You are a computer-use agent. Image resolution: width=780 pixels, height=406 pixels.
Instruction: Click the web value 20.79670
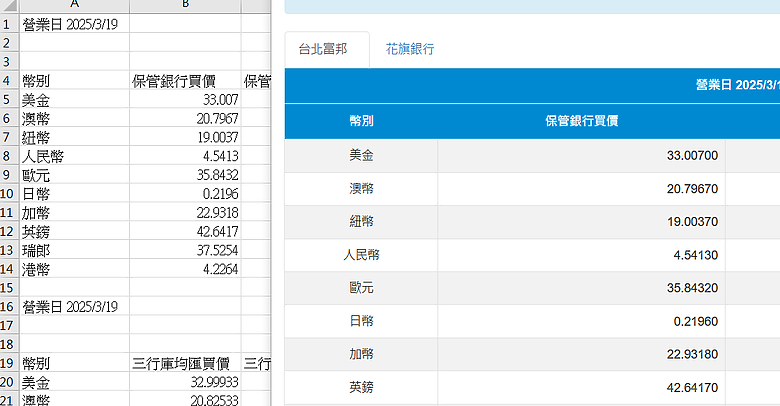[x=692, y=189]
